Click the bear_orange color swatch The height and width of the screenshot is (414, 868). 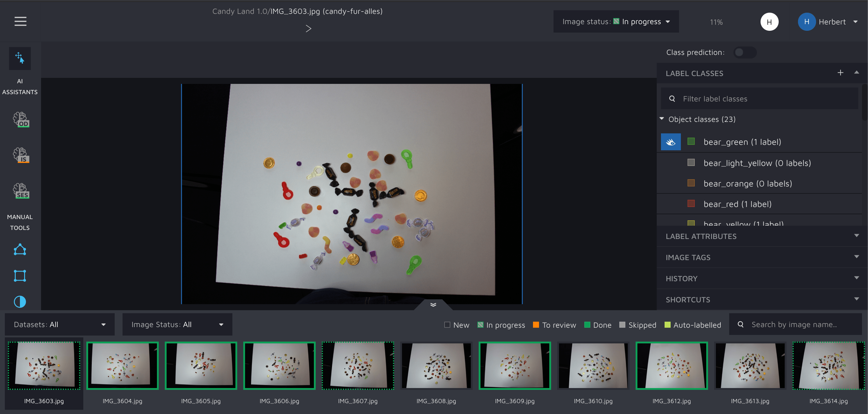(x=691, y=183)
